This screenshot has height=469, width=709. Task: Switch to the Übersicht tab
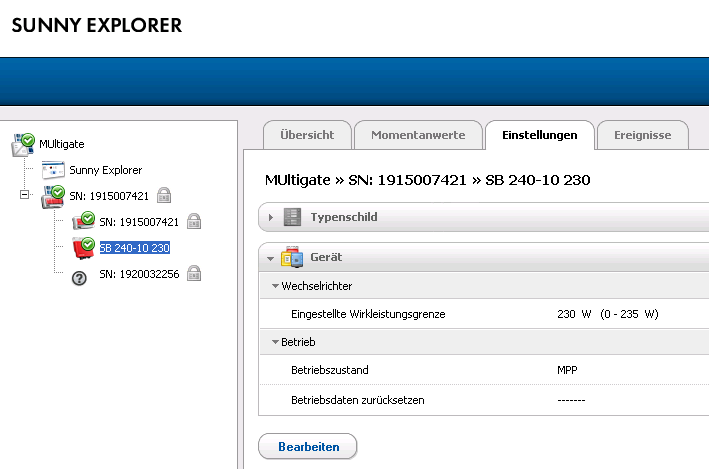click(307, 135)
